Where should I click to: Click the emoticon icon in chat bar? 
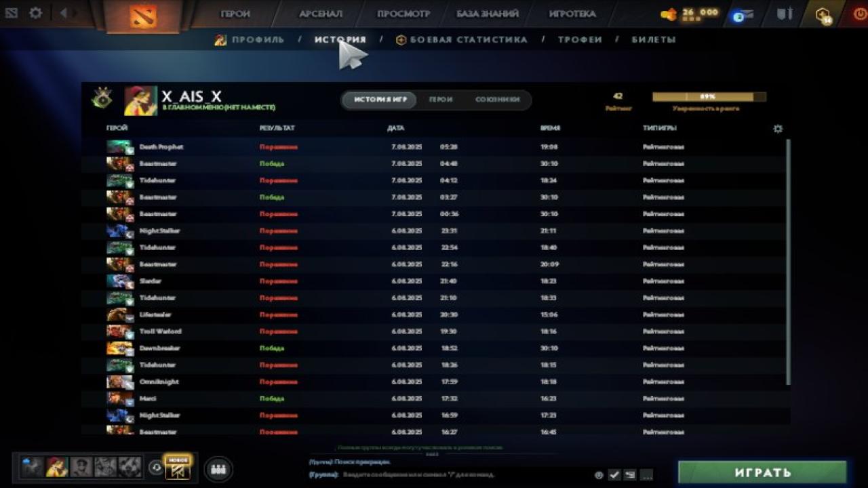click(599, 475)
